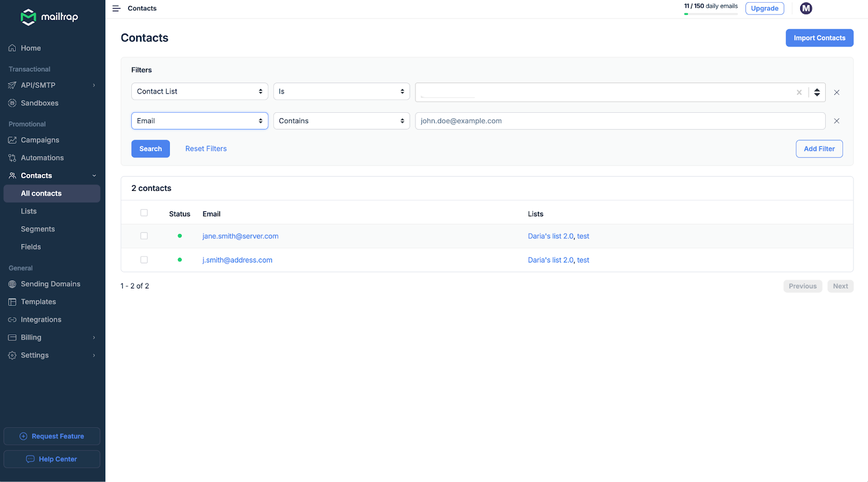The height and width of the screenshot is (482, 868).
Task: Click the email filter value input field
Action: 620,121
